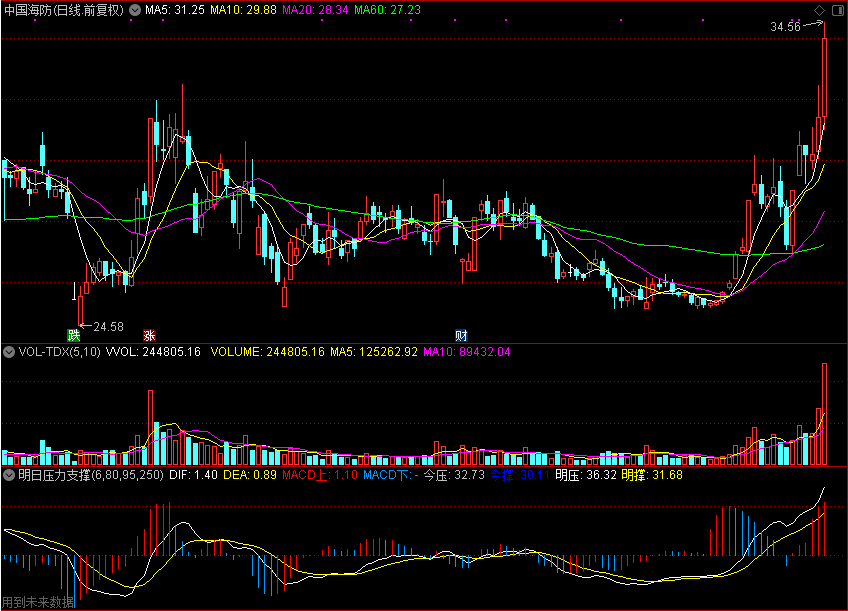Select the MA10: 29.88 label

(243, 10)
